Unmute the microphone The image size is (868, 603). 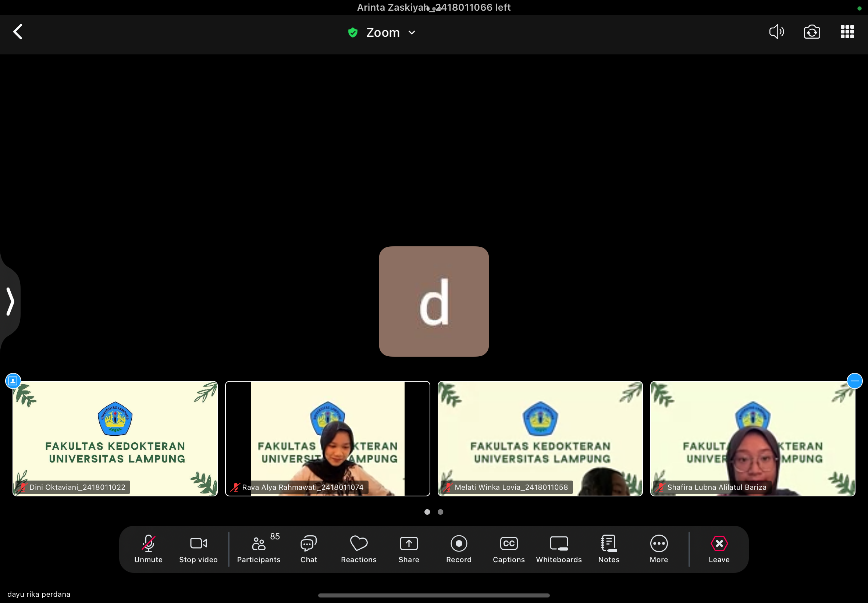coord(148,549)
